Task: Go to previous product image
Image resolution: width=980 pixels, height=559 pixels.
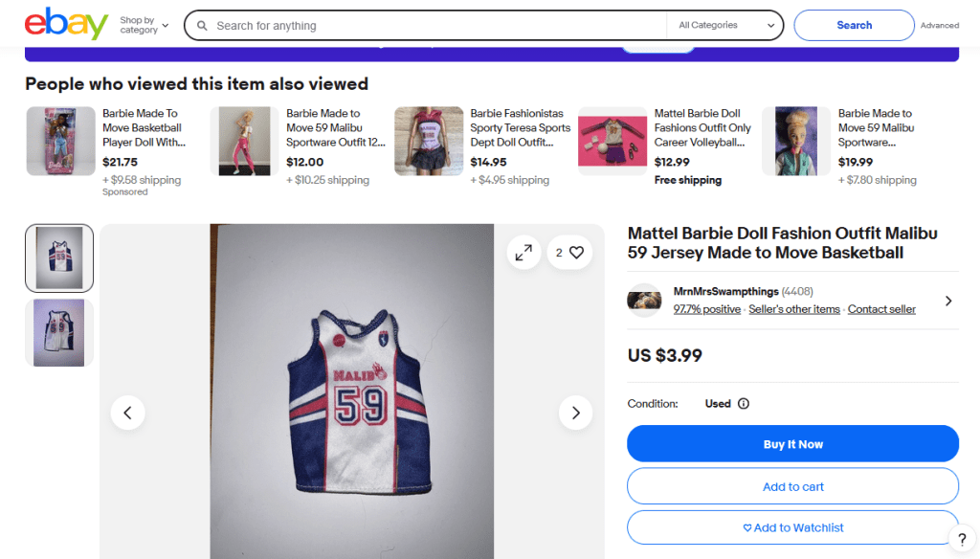Action: (127, 413)
